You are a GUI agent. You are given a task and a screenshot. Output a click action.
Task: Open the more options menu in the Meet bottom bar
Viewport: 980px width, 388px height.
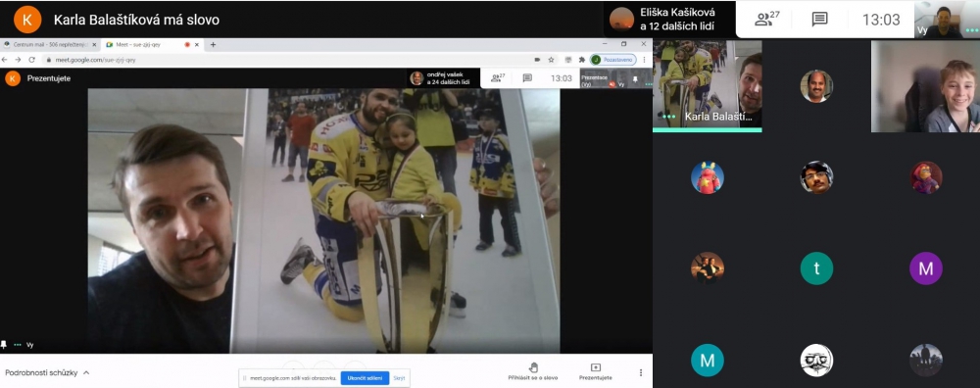point(641,373)
